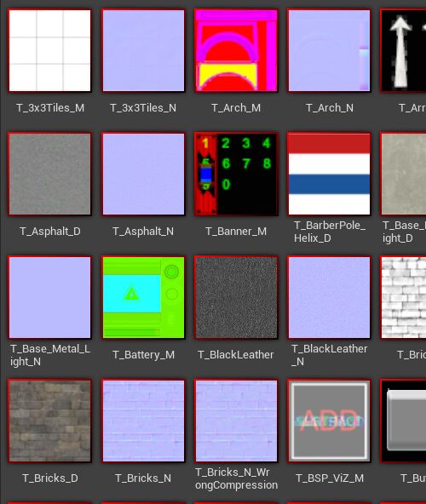Select the T_BlackLeather_N normal map thumbnail
The height and width of the screenshot is (504, 426).
click(329, 297)
